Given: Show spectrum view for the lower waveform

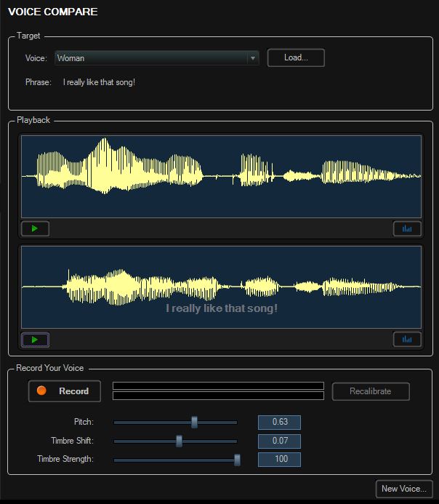Looking at the screenshot, I should 407,340.
